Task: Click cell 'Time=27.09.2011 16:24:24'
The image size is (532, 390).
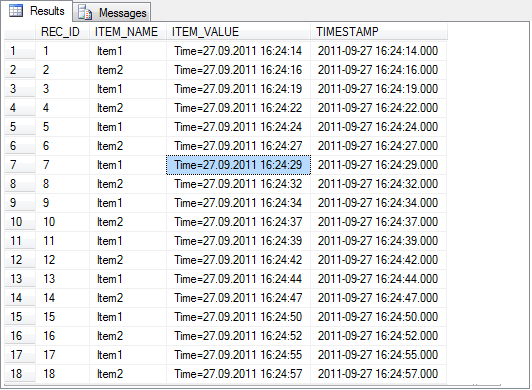Action: click(239, 127)
